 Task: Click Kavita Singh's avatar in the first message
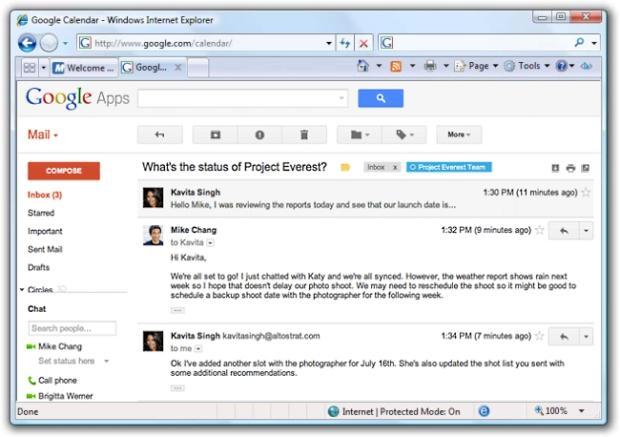(x=153, y=198)
